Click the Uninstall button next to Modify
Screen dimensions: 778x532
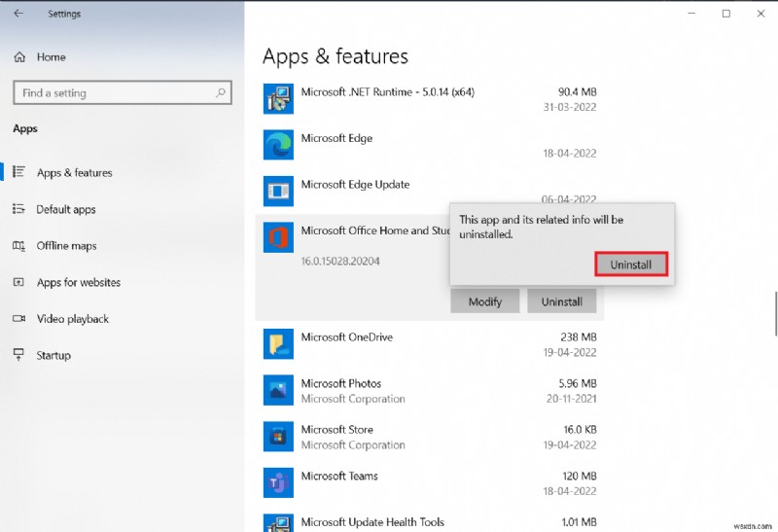[x=562, y=301]
